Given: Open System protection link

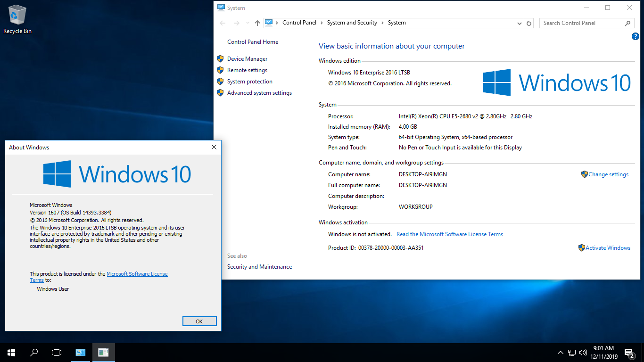Looking at the screenshot, I should [250, 82].
